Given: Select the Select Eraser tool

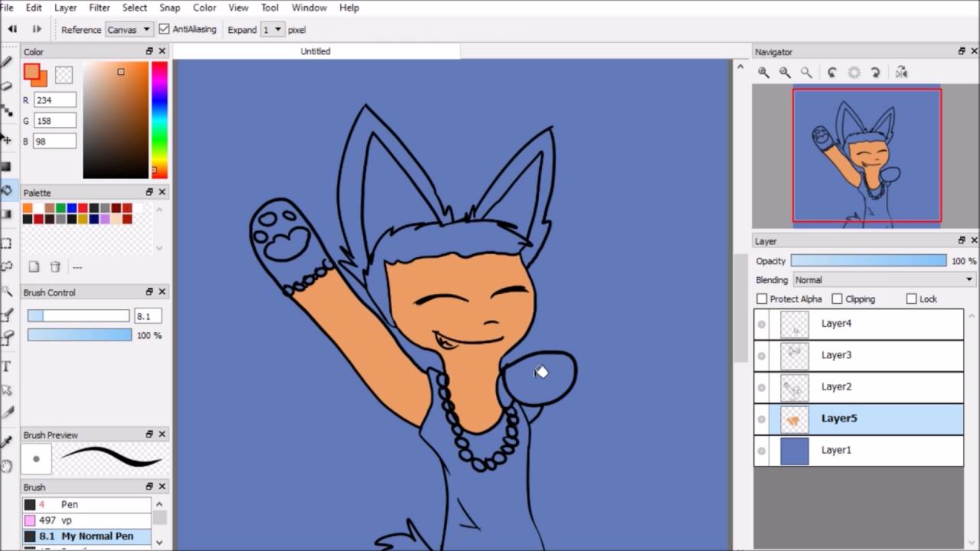Looking at the screenshot, I should (6, 337).
